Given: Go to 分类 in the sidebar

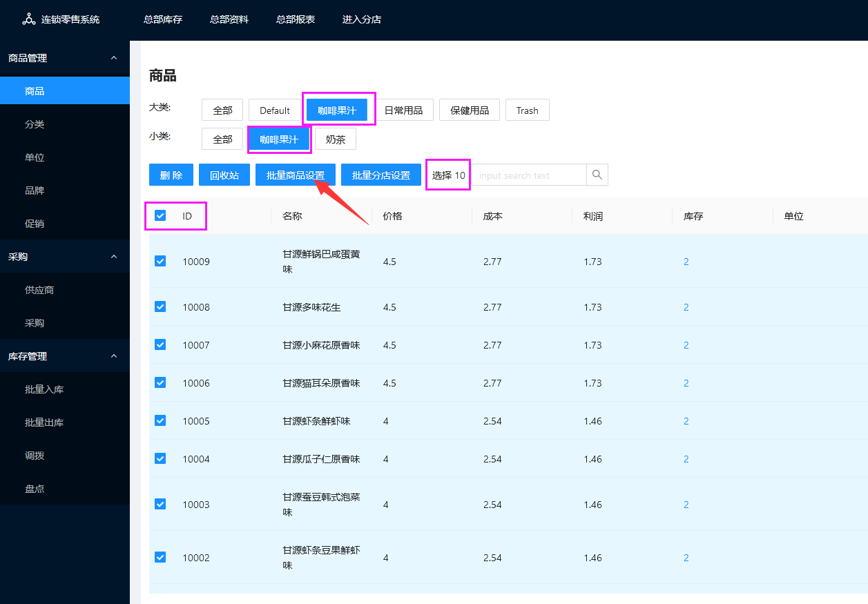Looking at the screenshot, I should 65,124.
